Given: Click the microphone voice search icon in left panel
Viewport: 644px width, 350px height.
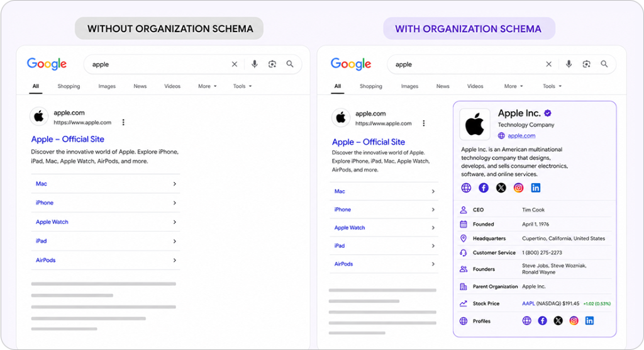Looking at the screenshot, I should [255, 64].
